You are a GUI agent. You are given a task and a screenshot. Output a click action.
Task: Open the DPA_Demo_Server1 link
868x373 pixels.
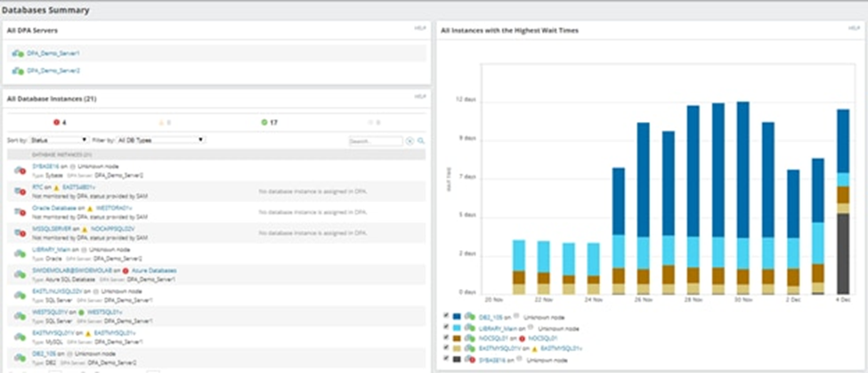[x=53, y=53]
